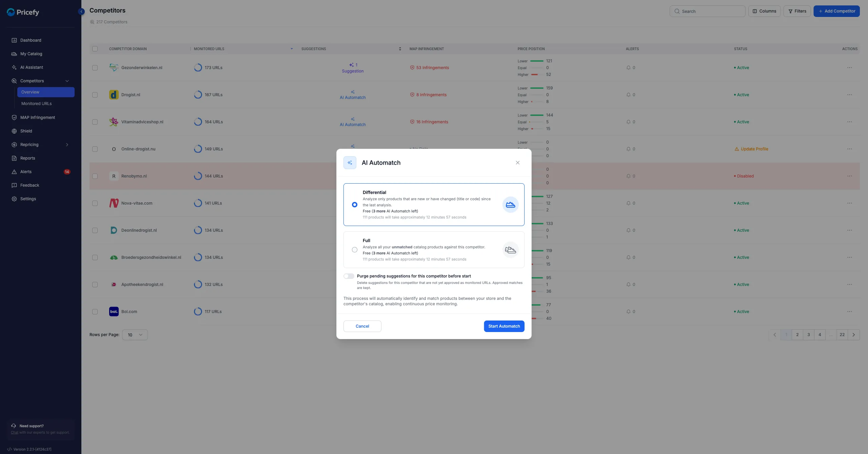This screenshot has height=454, width=868.
Task: Click the Alerts badge showing 14
Action: tap(67, 172)
